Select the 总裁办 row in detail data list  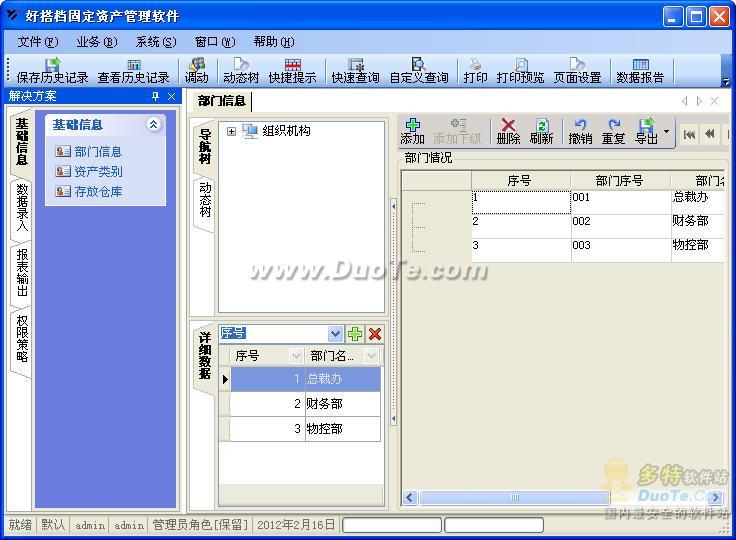tap(305, 379)
